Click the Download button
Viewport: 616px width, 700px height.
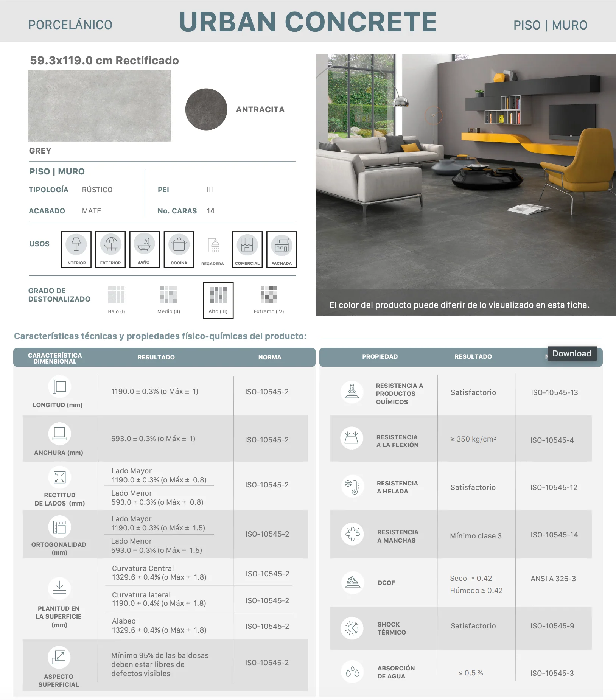tap(572, 353)
